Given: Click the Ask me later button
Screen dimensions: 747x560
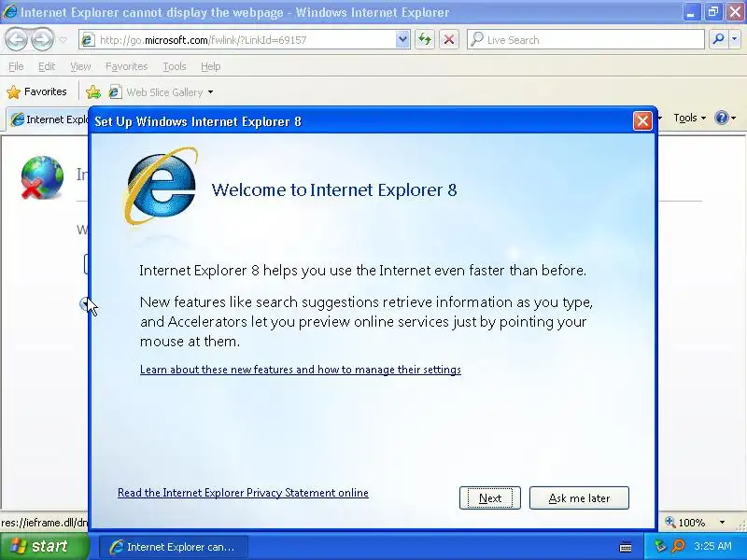Looking at the screenshot, I should point(579,498).
